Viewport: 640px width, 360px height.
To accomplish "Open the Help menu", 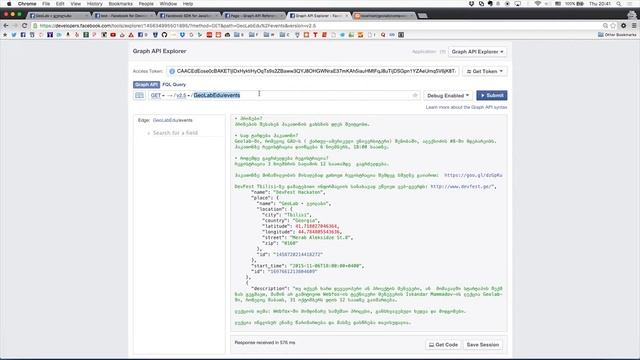I will 188,4.
